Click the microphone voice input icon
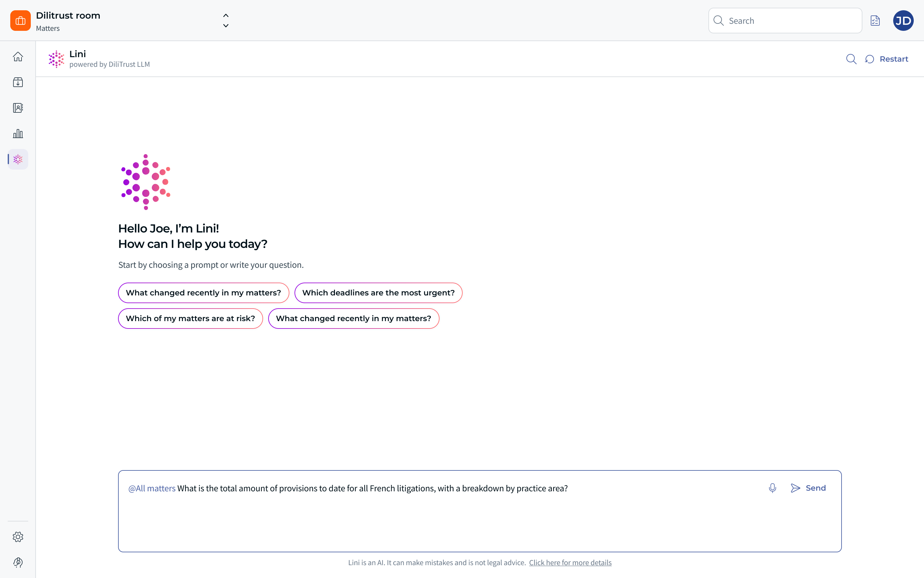Screen dimensions: 924x578 pyautogui.click(x=773, y=488)
